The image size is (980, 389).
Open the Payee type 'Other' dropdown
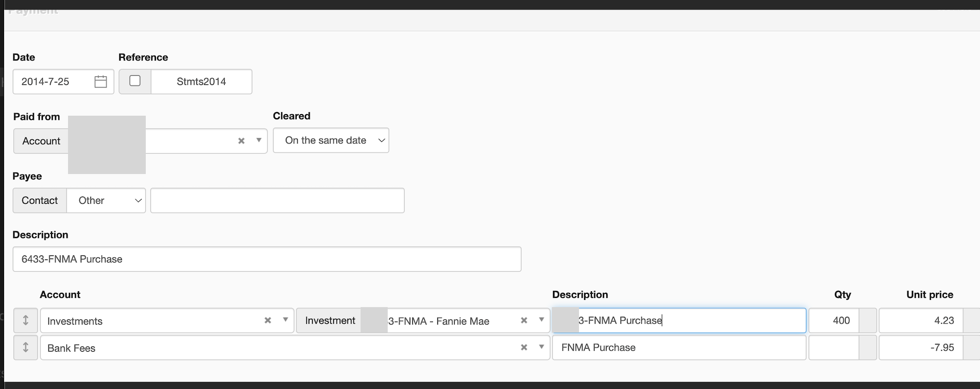coord(106,201)
